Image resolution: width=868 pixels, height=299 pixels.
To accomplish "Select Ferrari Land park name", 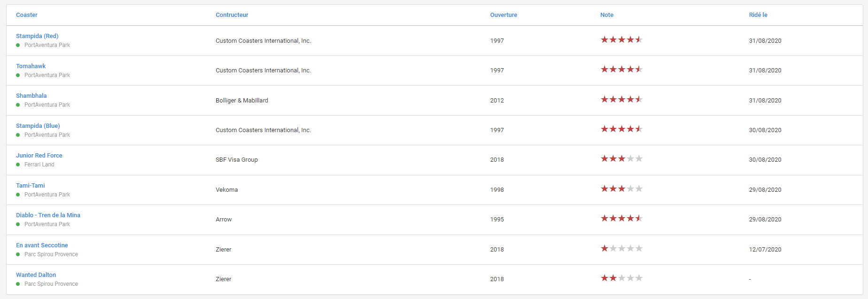I will click(39, 165).
